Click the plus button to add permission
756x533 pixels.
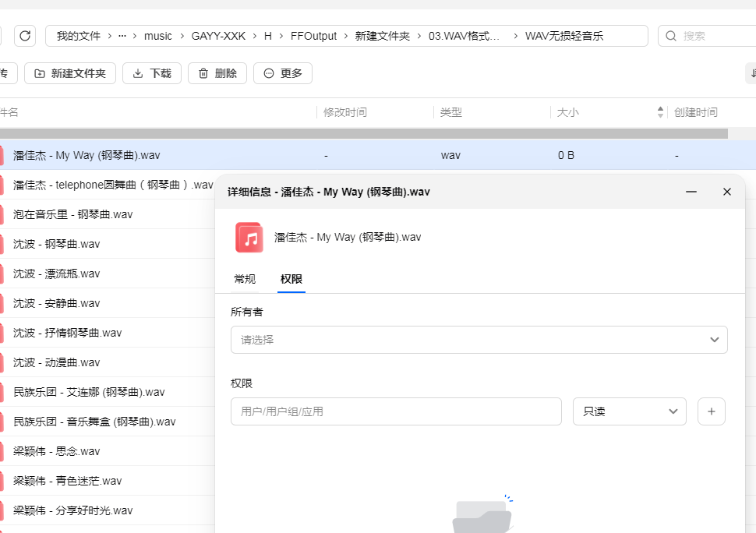click(711, 411)
